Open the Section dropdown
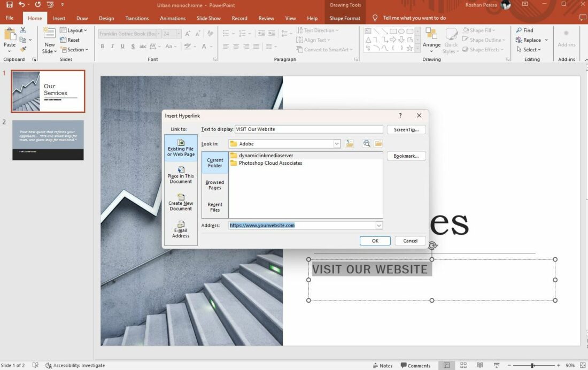Screen dimensions: 588x370 (x=75, y=49)
